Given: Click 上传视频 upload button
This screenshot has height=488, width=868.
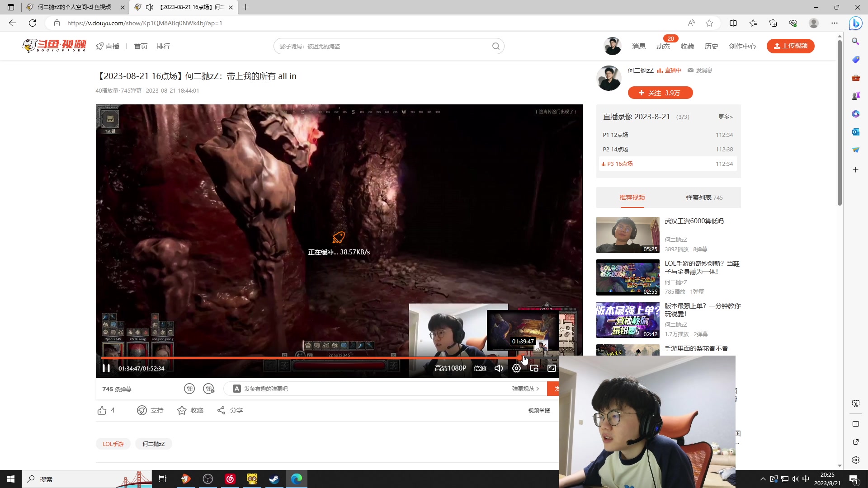Looking at the screenshot, I should coord(791,46).
